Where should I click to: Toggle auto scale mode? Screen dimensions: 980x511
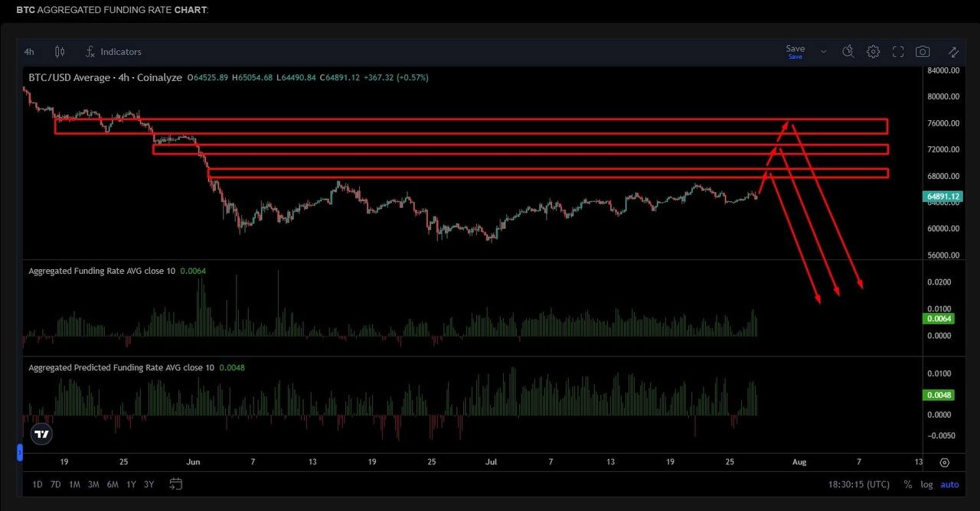click(x=949, y=484)
